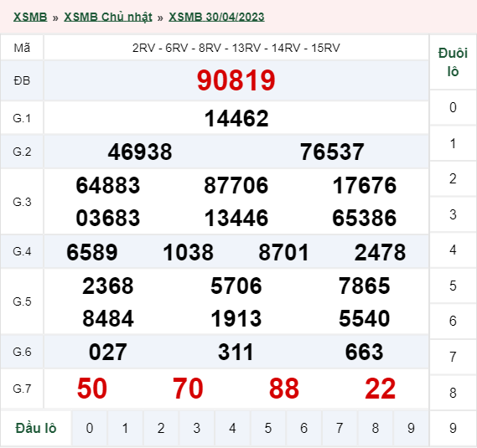The width and height of the screenshot is (477, 448).
Task: Click the G.3 number 17676
Action: (365, 185)
